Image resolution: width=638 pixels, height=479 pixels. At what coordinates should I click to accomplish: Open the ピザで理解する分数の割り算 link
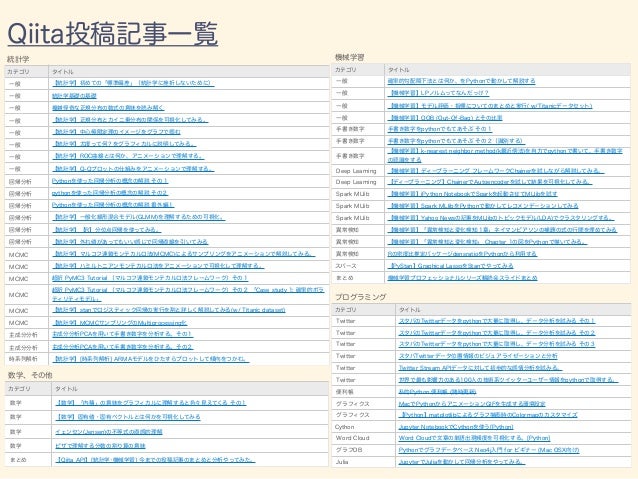coord(100,446)
